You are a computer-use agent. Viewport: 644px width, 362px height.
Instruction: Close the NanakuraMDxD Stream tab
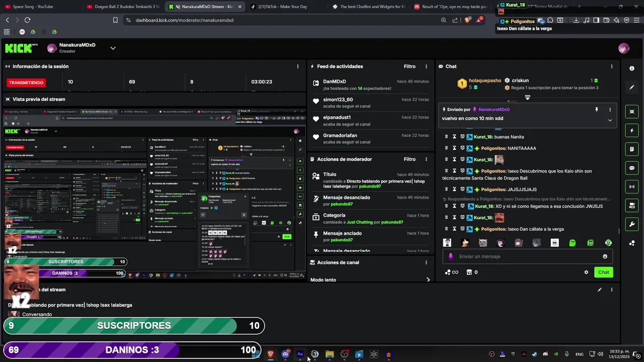click(239, 7)
